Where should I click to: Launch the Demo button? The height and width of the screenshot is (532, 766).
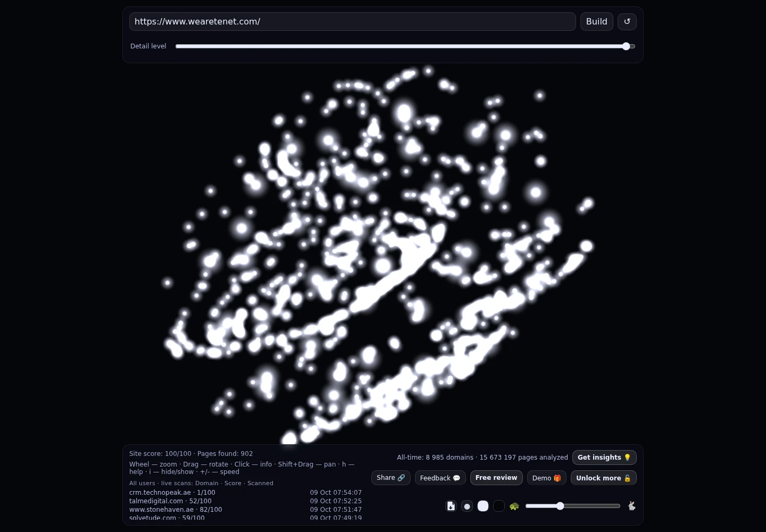(547, 478)
